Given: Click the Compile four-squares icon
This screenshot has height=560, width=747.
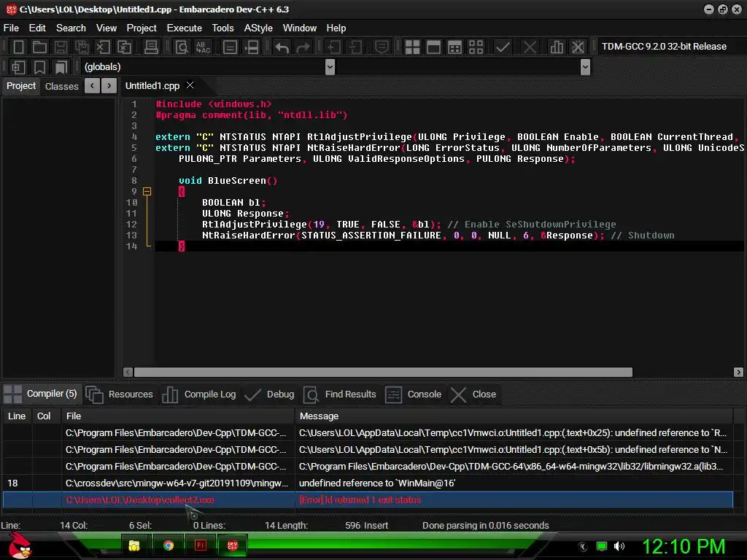Looking at the screenshot, I should pyautogui.click(x=412, y=47).
